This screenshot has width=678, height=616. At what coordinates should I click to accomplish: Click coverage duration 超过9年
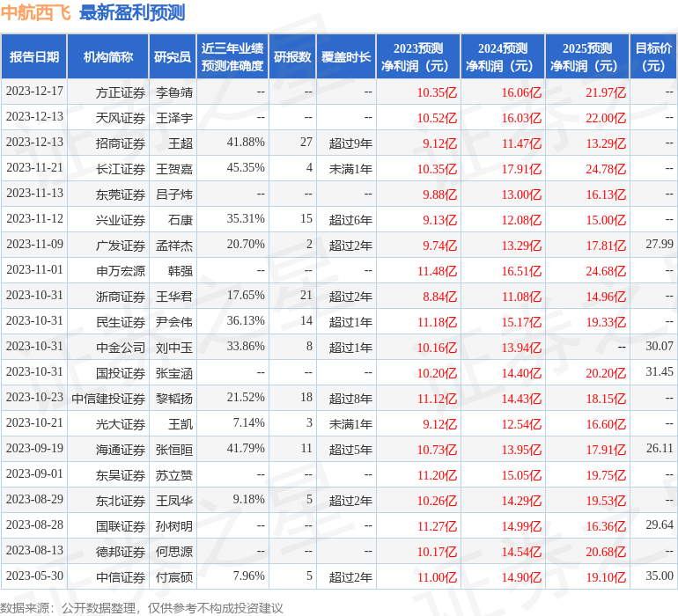350,143
